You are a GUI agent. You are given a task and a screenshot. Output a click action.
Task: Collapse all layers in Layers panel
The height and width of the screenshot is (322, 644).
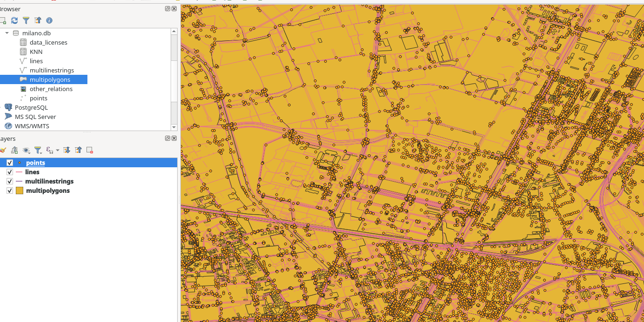(x=78, y=150)
